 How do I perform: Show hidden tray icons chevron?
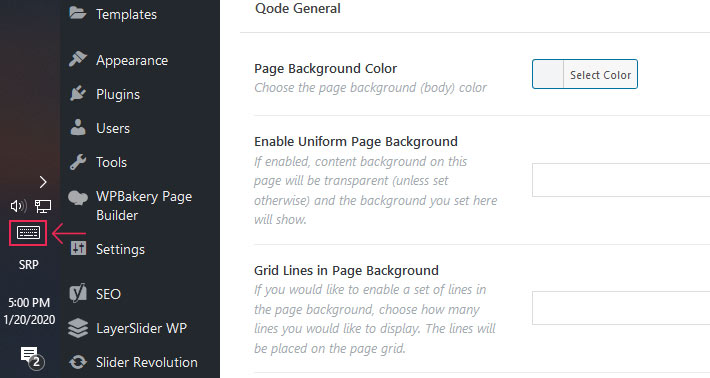pos(43,182)
